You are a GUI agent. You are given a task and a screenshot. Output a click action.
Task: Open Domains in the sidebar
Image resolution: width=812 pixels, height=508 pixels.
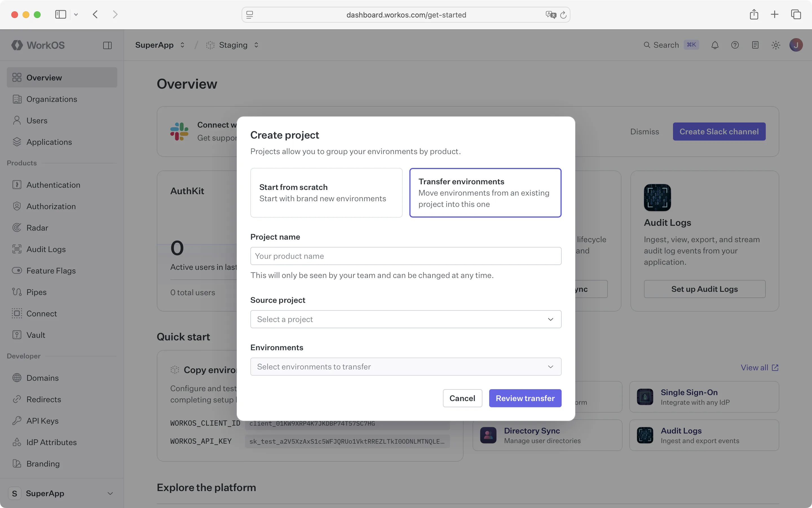point(62,378)
